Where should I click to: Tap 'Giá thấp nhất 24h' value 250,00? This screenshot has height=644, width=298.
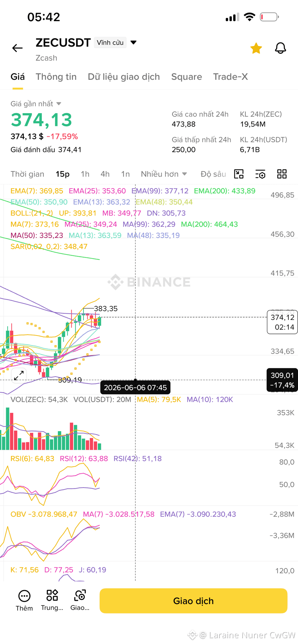click(x=184, y=149)
